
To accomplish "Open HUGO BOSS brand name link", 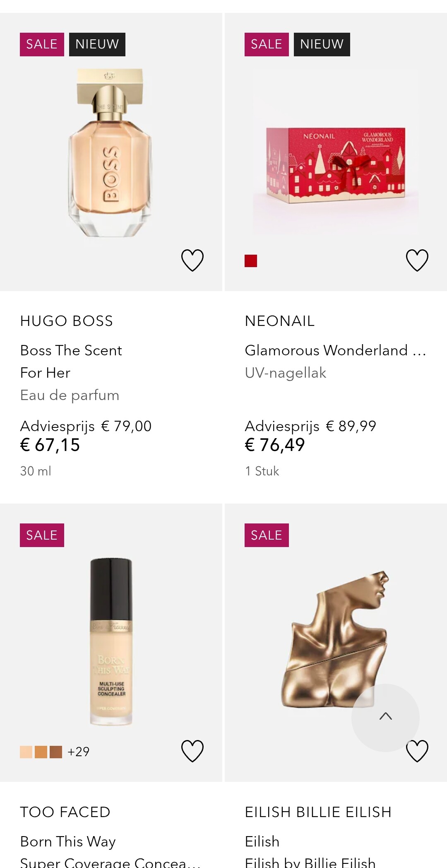I will [x=67, y=321].
